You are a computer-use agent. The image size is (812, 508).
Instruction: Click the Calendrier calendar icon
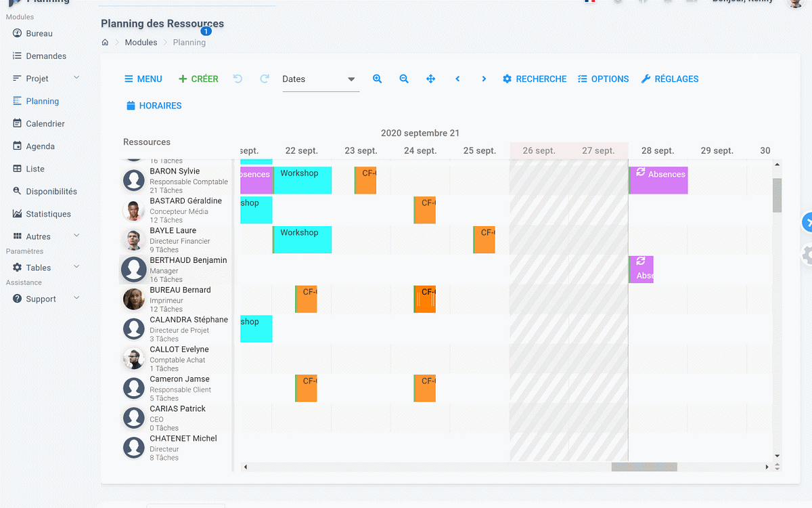[x=17, y=123]
